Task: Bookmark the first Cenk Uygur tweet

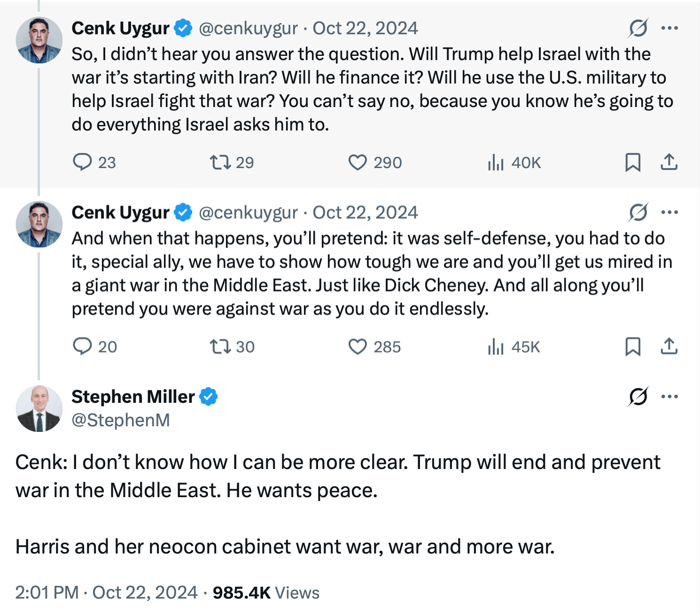Action: tap(633, 162)
